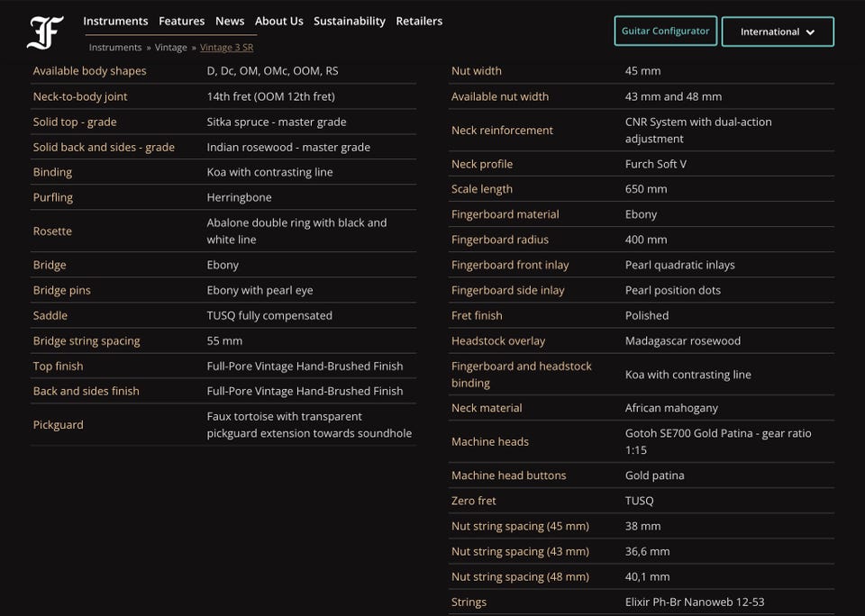Expand the International region dropdown
Screen dimensions: 865x616
[x=778, y=32]
